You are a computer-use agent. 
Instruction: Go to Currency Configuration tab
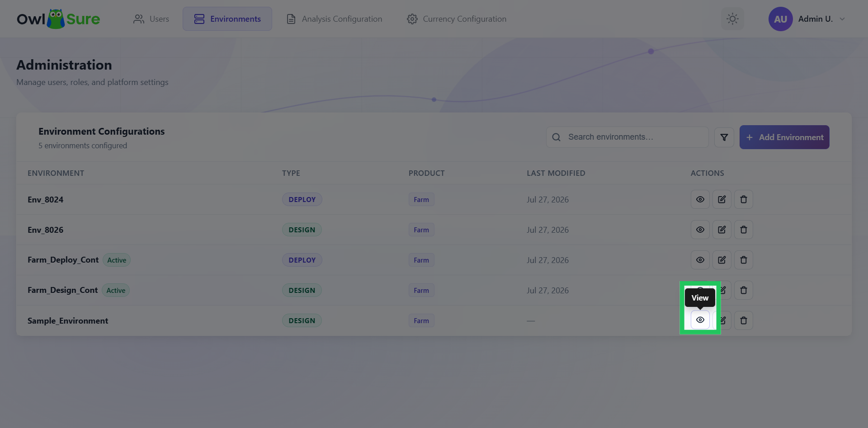coord(457,19)
